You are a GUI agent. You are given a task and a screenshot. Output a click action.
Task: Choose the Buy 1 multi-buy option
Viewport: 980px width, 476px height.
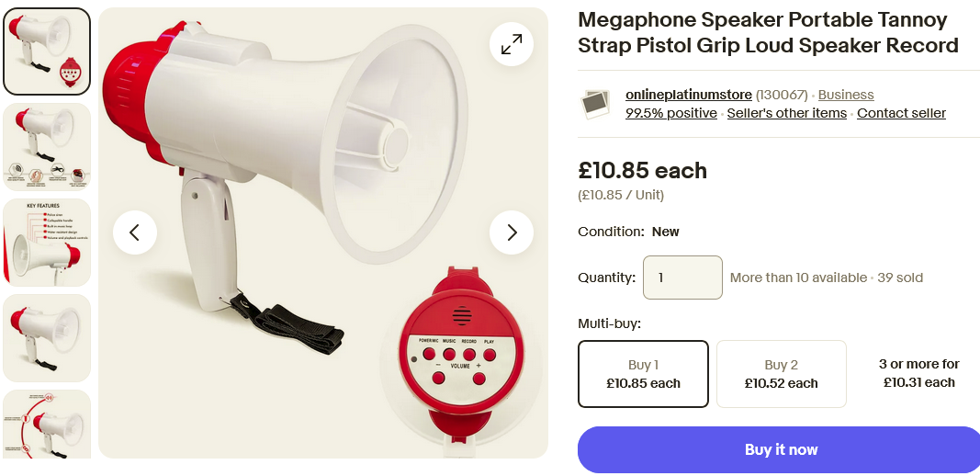[x=643, y=374]
